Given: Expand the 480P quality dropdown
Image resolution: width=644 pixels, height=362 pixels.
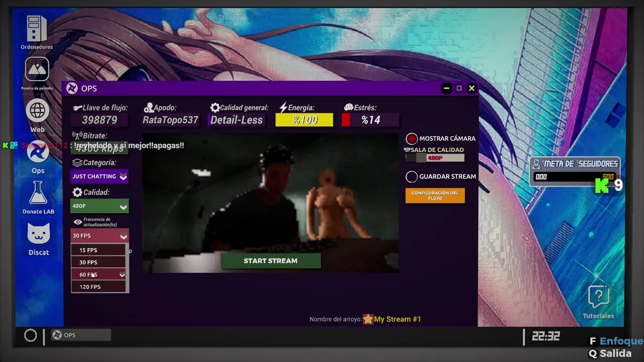Looking at the screenshot, I should (x=99, y=206).
